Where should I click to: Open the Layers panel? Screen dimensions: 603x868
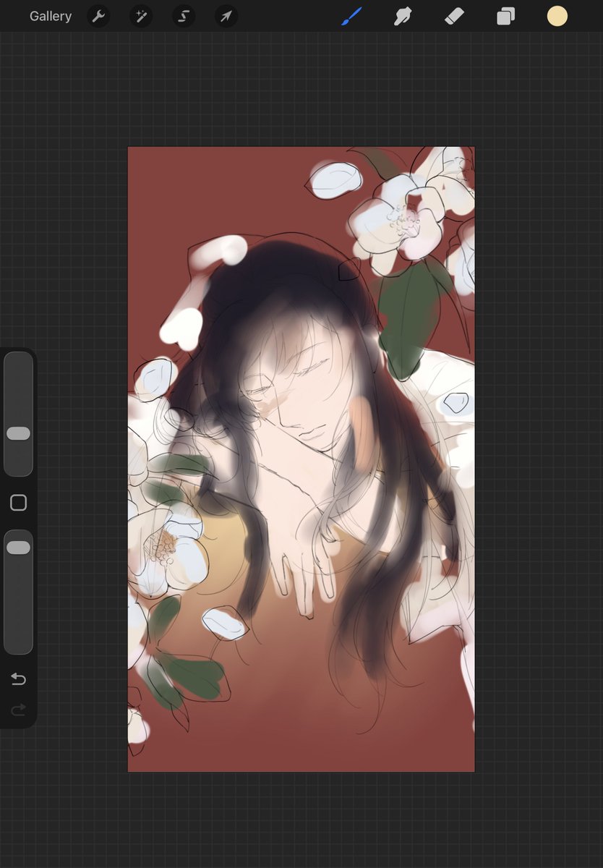coord(505,16)
